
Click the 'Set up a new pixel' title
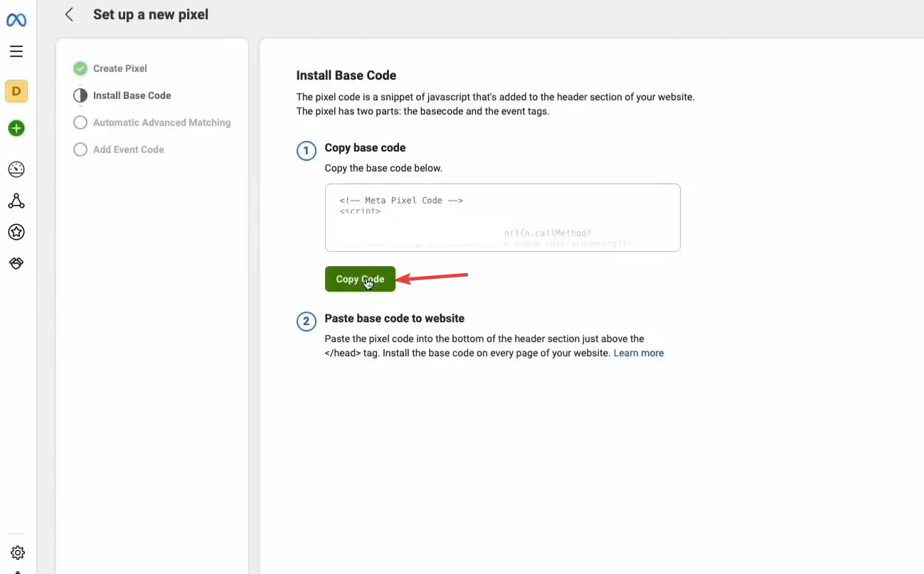click(x=151, y=14)
